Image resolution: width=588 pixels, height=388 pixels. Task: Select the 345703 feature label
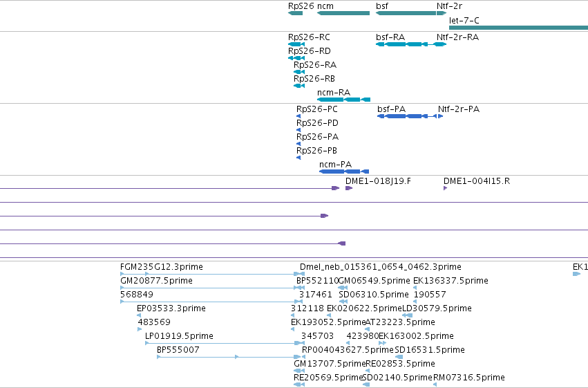318,336
